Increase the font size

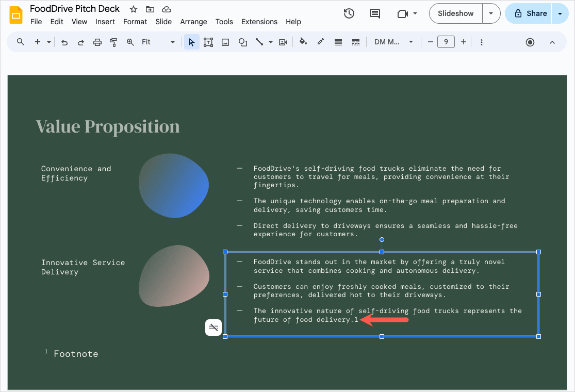tap(464, 42)
